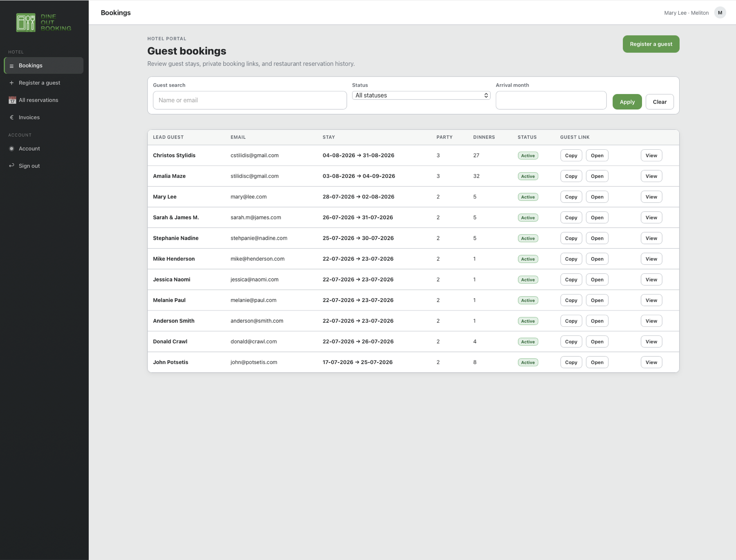Copy guest link for Christos Stylidis
736x560 pixels.
pos(571,155)
